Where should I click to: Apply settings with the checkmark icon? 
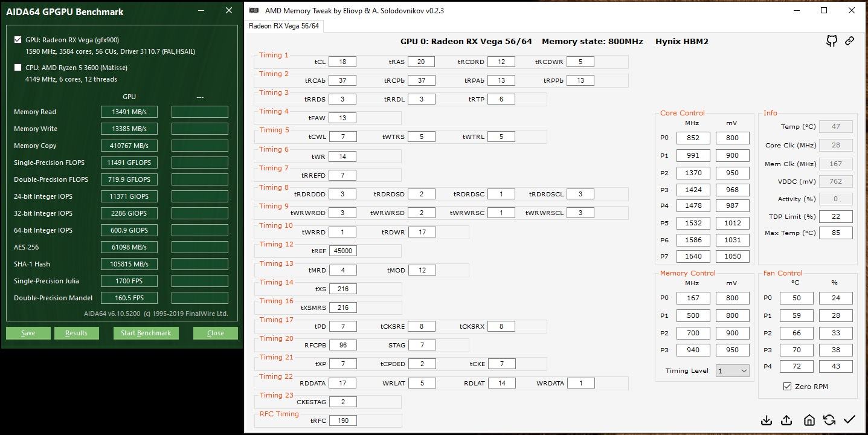coord(850,420)
